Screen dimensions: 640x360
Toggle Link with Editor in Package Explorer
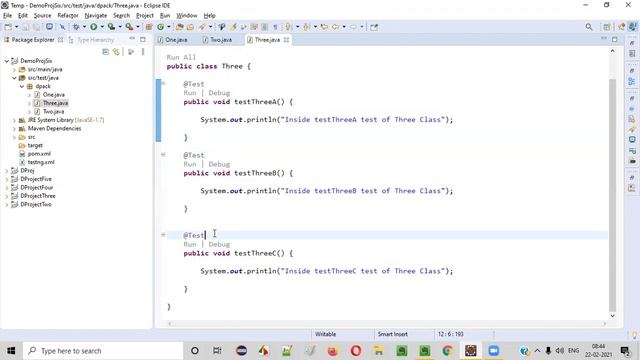[x=116, y=52]
